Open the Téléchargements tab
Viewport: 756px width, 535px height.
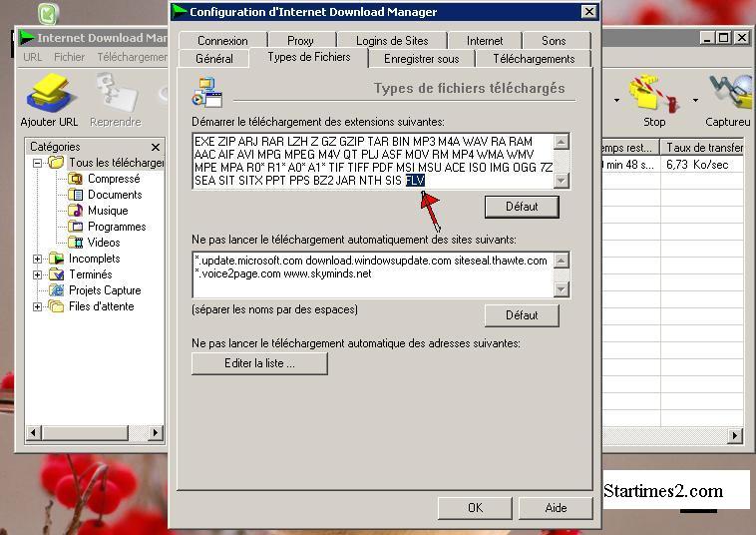click(x=534, y=58)
